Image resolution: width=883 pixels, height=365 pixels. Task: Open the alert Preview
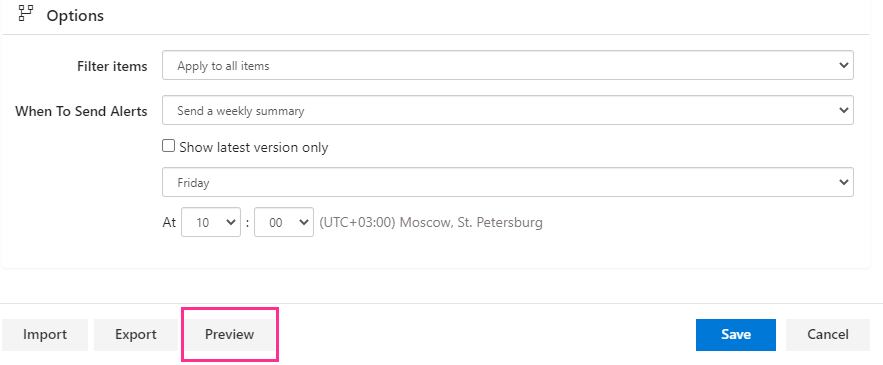pyautogui.click(x=229, y=335)
